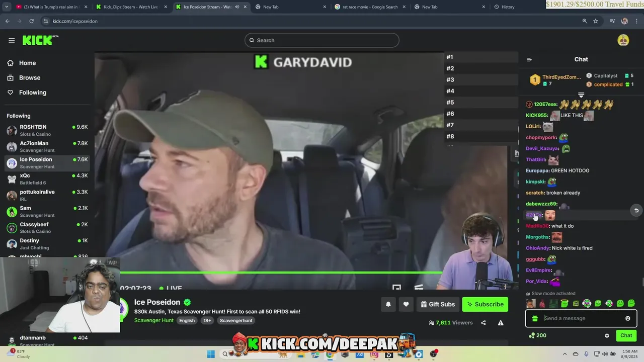Click the green gift icon in message box

coord(535,318)
